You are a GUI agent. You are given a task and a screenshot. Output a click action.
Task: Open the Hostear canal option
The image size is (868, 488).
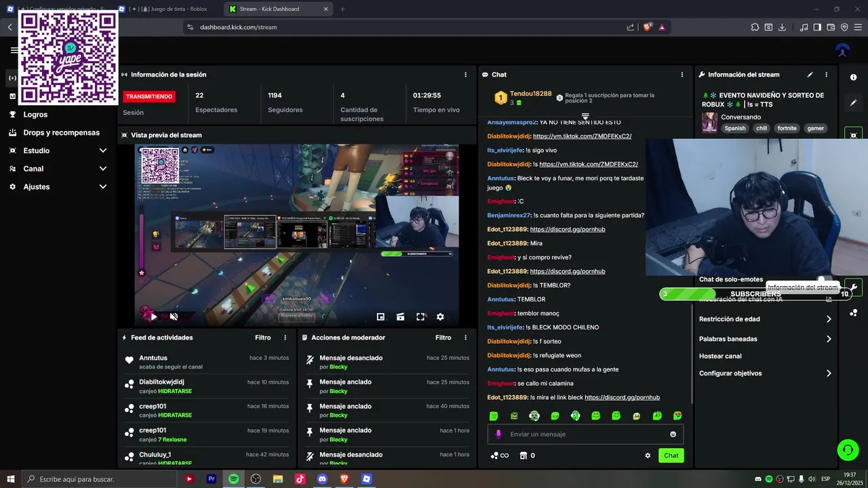(720, 356)
